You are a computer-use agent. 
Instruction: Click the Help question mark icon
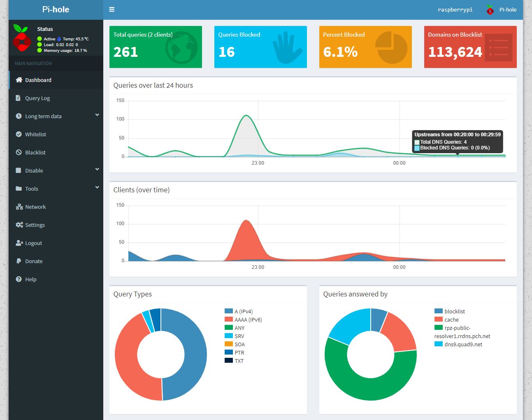pyautogui.click(x=19, y=279)
